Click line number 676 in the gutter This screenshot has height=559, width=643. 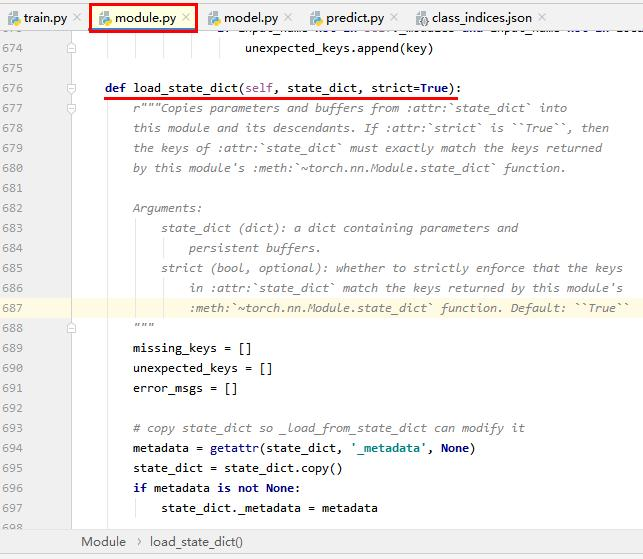(x=12, y=88)
